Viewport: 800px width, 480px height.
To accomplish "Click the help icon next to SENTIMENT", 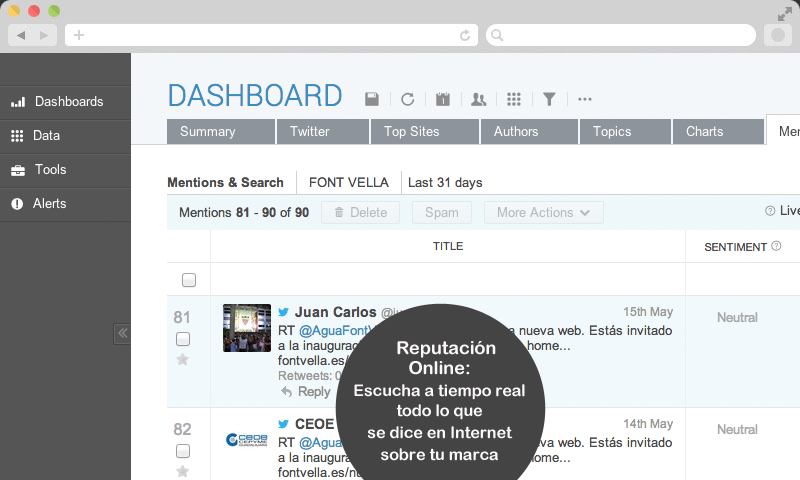I will click(776, 246).
